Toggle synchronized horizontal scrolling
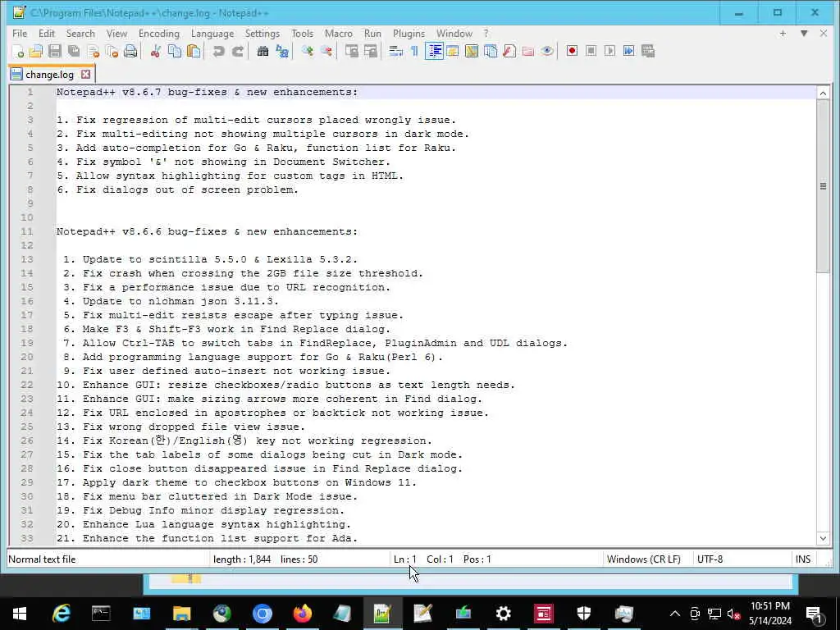 371,52
